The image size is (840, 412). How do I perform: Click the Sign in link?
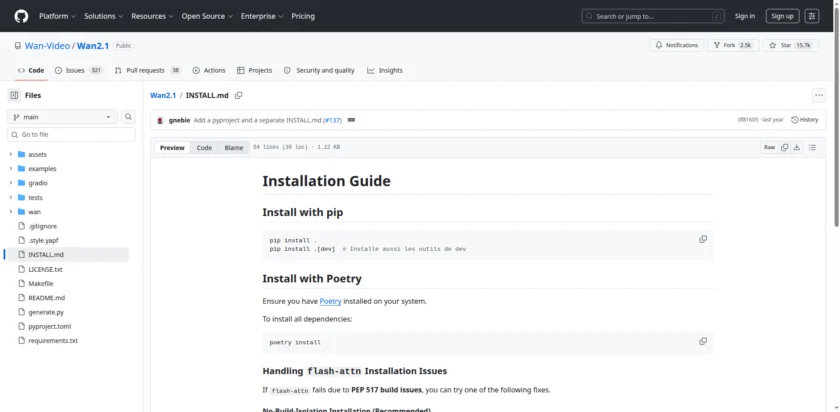coord(745,16)
